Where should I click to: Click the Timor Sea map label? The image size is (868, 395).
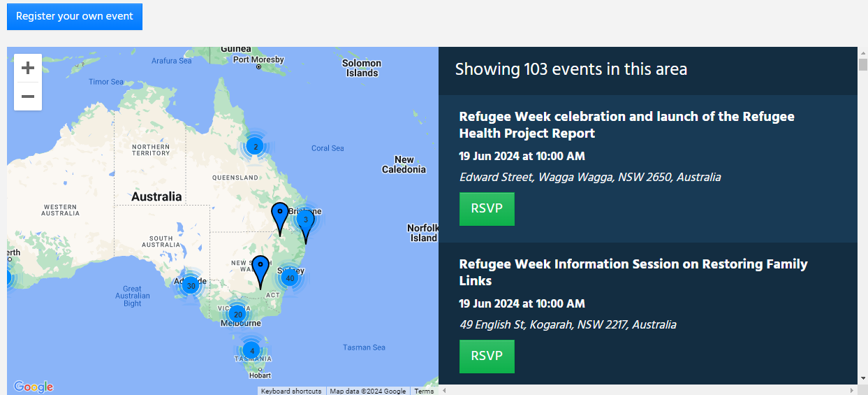tap(106, 82)
